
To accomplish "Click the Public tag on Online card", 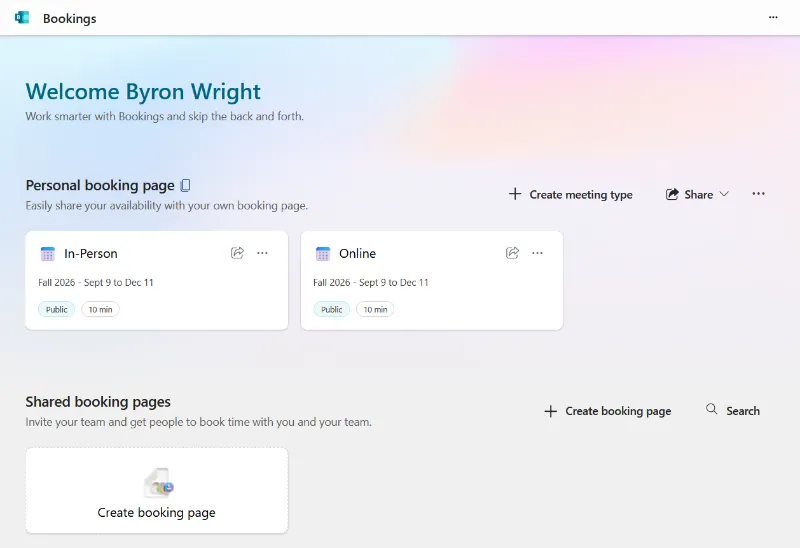I will (x=332, y=309).
